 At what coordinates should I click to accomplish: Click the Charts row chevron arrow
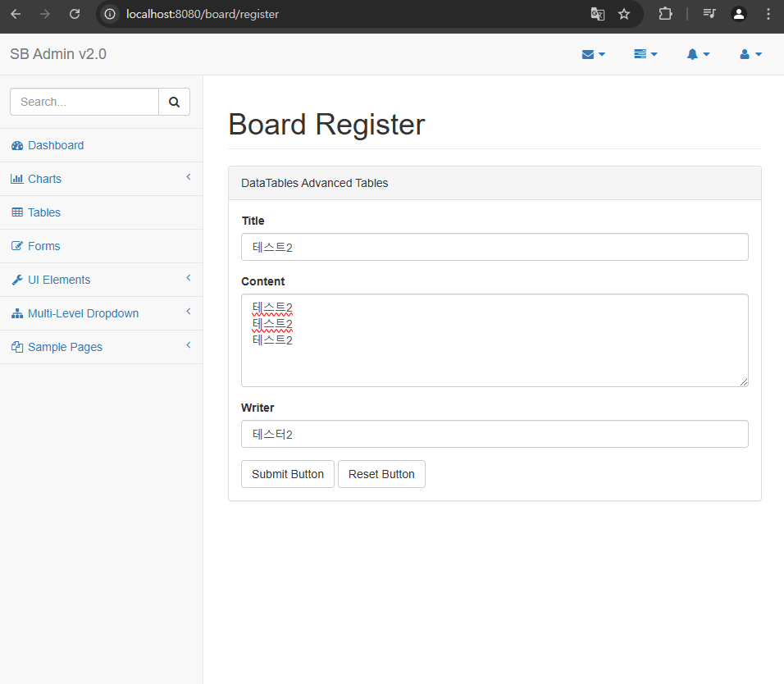(189, 177)
